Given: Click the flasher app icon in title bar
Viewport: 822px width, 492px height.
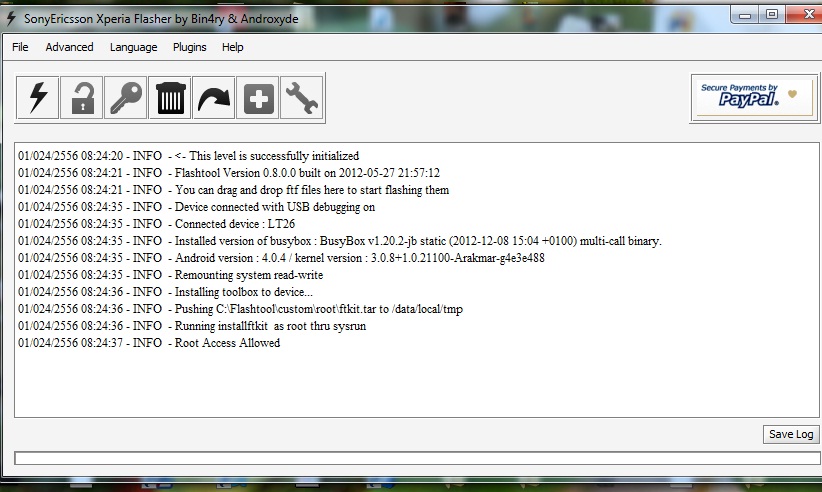Looking at the screenshot, I should (x=11, y=18).
